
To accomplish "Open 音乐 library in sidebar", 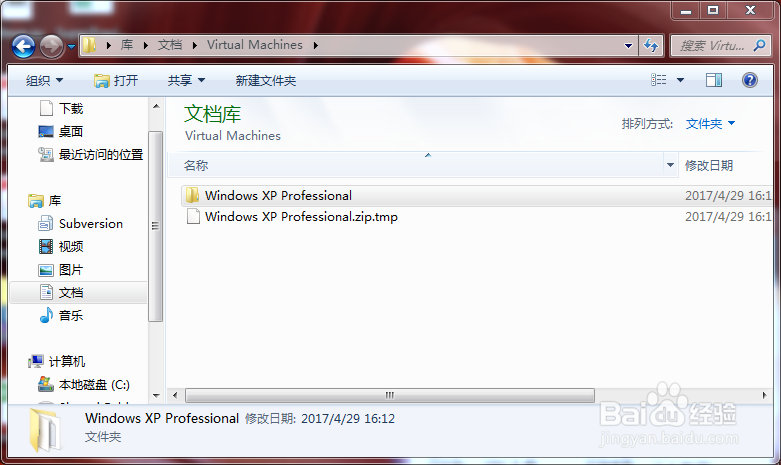I will point(71,316).
